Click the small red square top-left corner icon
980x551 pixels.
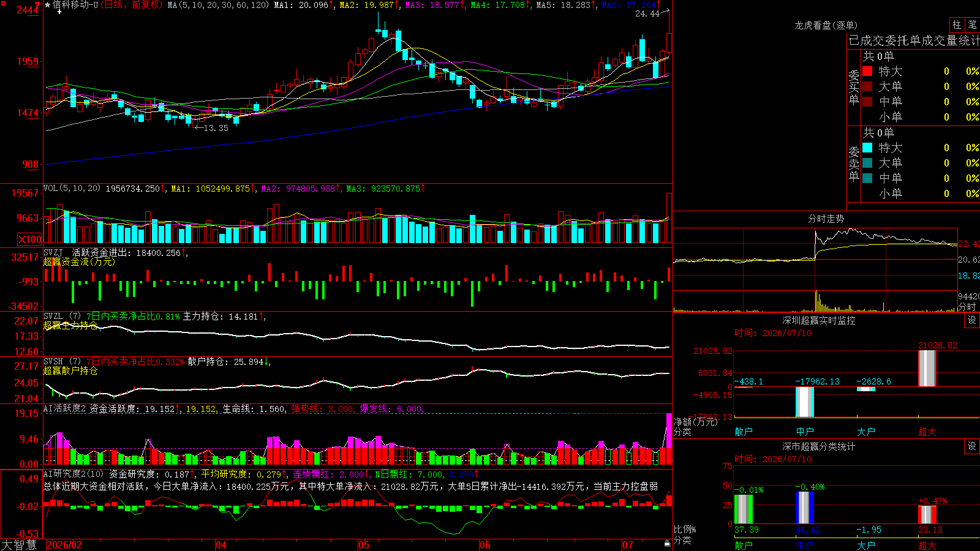tap(4, 4)
